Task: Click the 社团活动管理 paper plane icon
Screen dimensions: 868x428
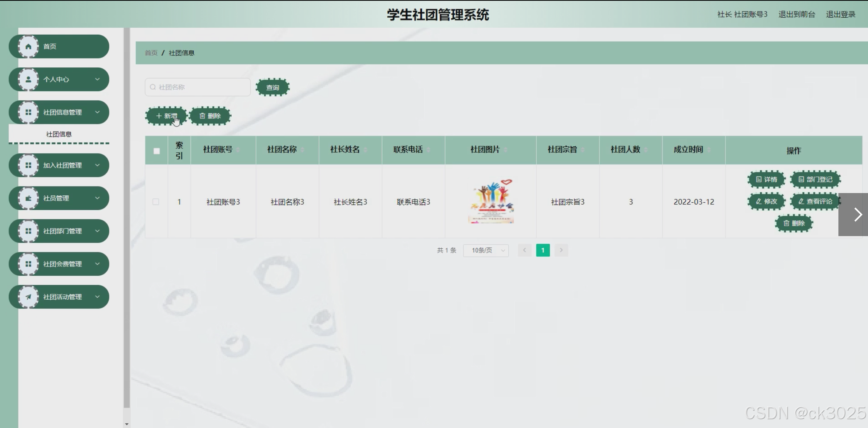Action: coord(28,297)
